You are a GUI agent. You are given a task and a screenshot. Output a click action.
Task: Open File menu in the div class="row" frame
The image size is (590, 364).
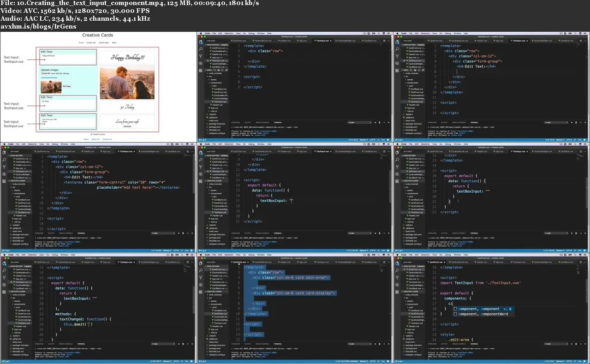(x=214, y=33)
